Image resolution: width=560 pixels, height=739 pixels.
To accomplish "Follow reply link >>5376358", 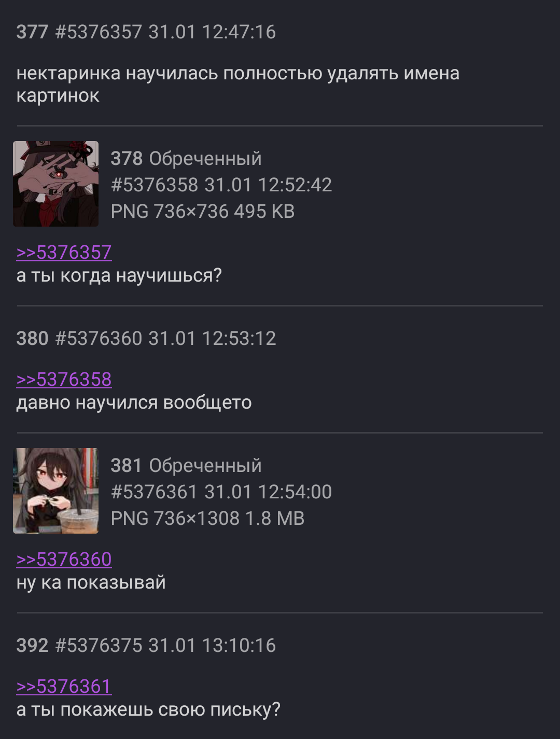I will [x=64, y=380].
